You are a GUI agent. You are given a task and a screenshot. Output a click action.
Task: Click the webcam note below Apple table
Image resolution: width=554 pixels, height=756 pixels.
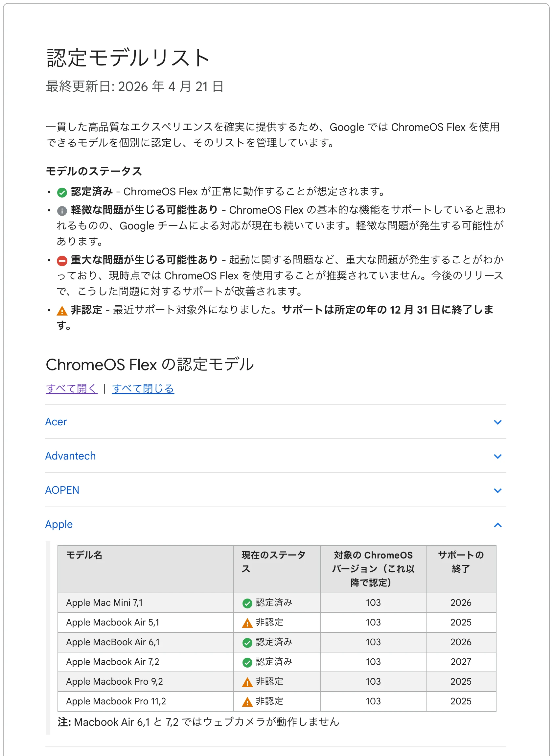(x=198, y=722)
